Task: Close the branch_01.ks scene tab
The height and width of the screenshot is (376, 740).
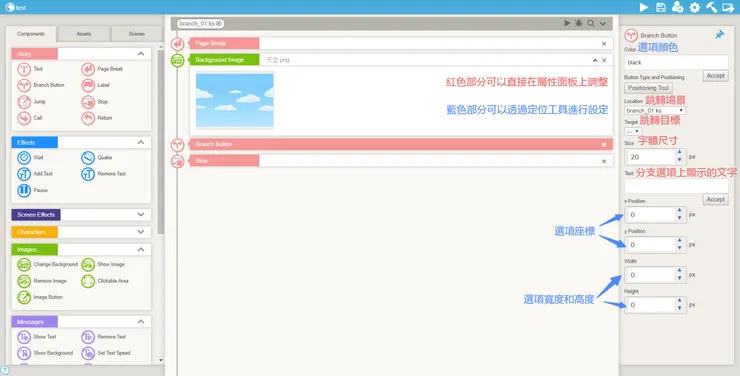Action: (219, 23)
